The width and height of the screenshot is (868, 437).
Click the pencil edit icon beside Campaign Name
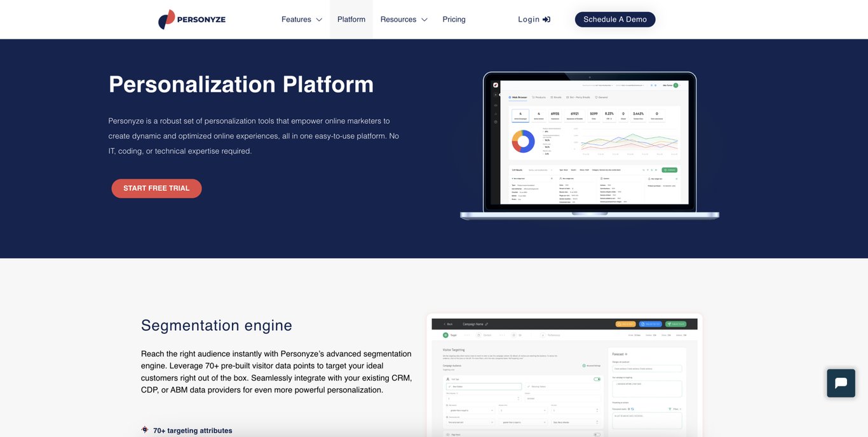[486, 324]
